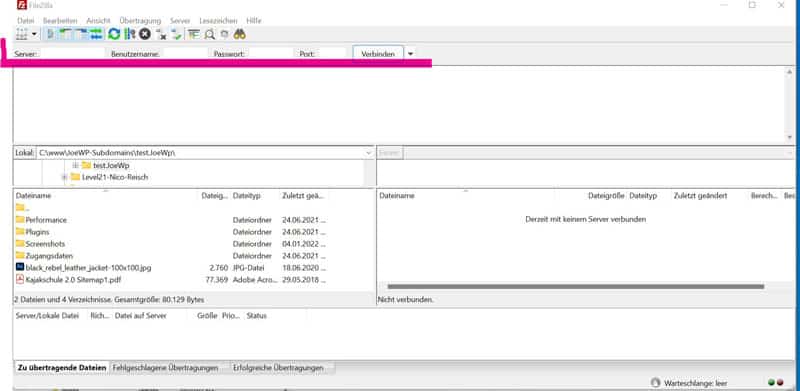
Task: Select the Zugangsdaten folder
Action: pyautogui.click(x=49, y=256)
